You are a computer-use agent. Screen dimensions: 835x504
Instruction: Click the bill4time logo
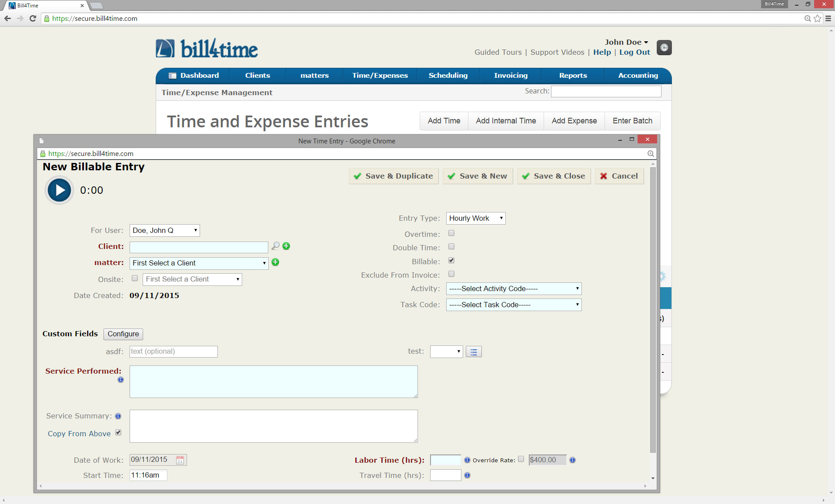[206, 48]
